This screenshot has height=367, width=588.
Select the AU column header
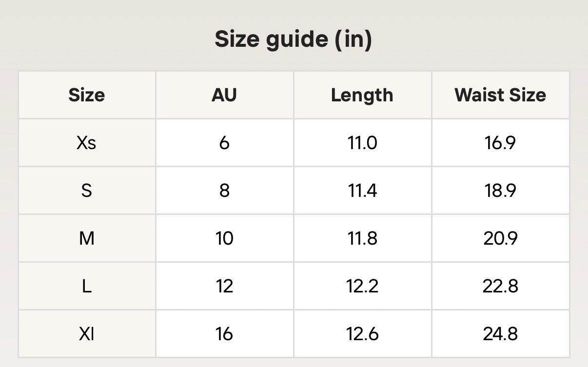pos(224,95)
